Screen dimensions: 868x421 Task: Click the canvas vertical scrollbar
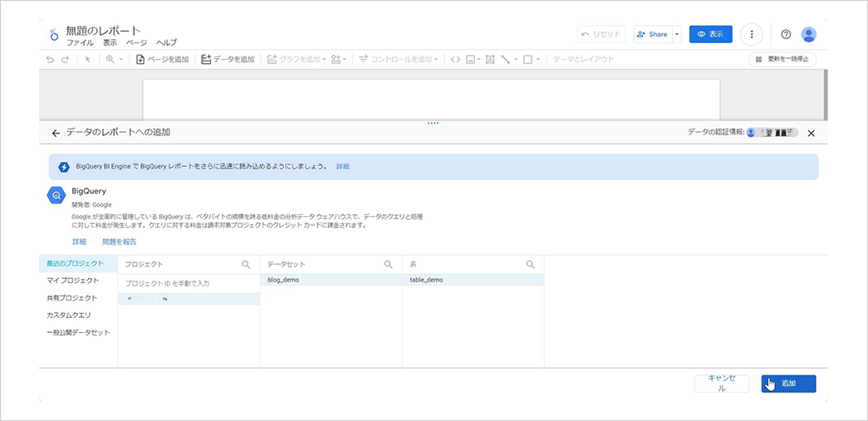(x=825, y=94)
